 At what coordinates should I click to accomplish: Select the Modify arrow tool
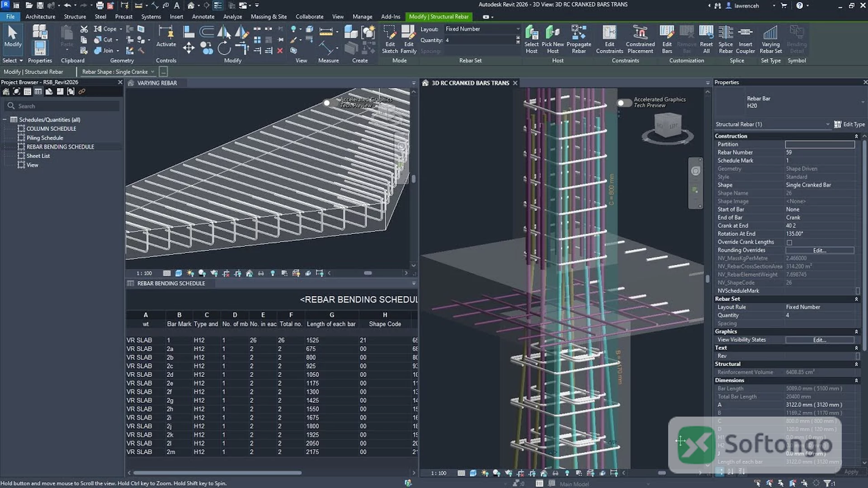pos(13,36)
